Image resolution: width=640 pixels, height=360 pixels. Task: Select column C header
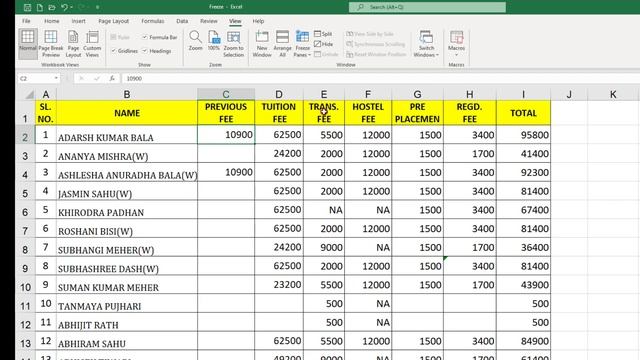(x=226, y=94)
